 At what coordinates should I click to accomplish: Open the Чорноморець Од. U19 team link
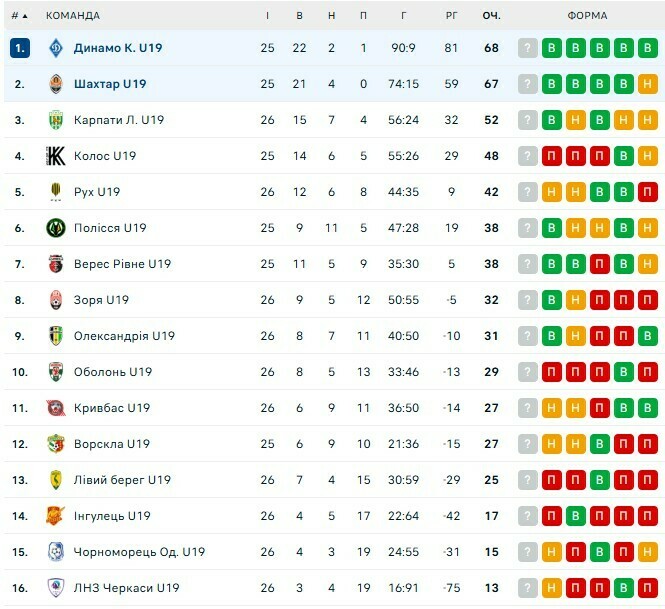pos(139,552)
